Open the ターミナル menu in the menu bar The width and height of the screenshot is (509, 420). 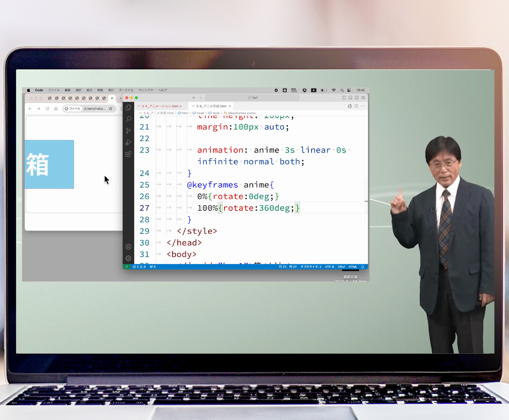126,90
